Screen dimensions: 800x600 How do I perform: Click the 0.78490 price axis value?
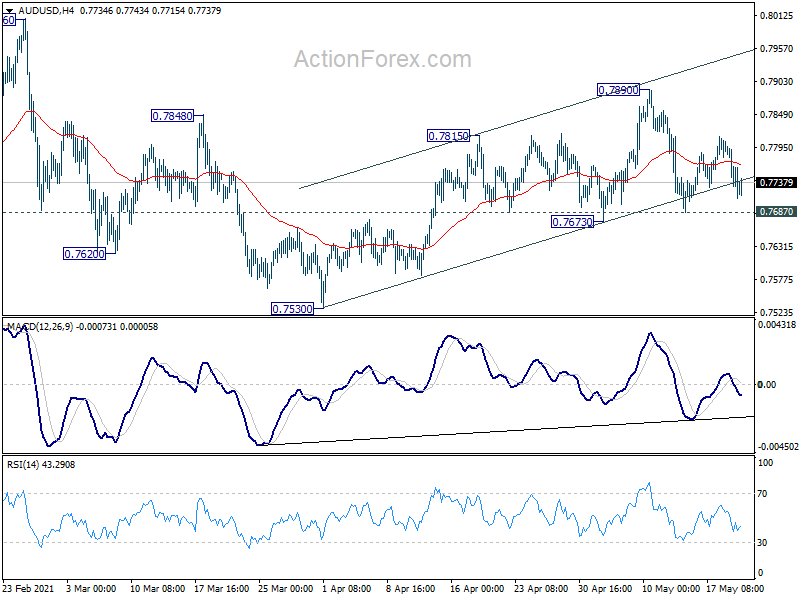[x=777, y=114]
